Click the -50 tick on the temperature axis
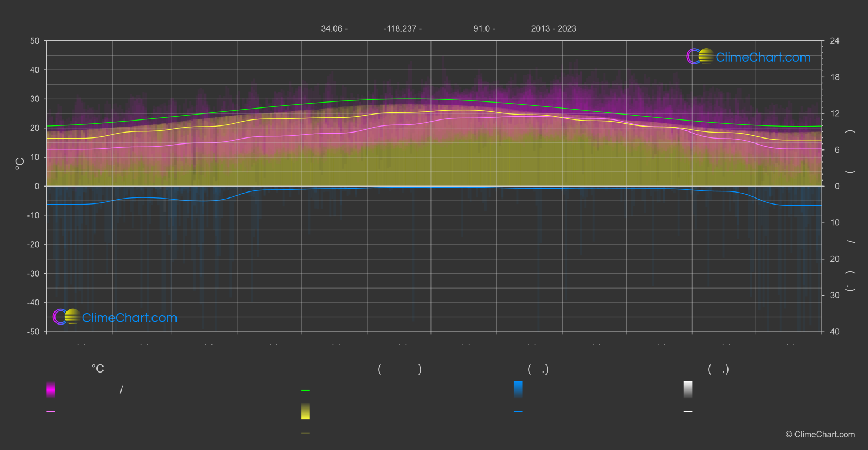 pyautogui.click(x=33, y=332)
